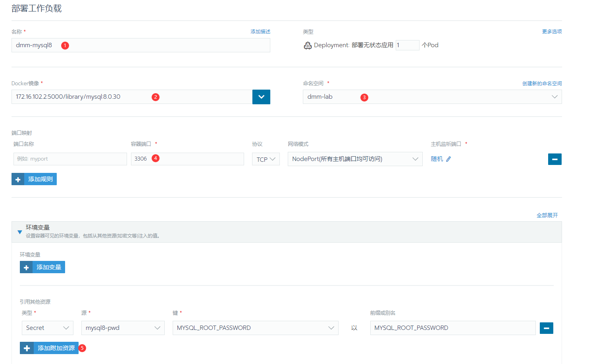Remove the 3306 port mapping row
This screenshot has width=591, height=364.
[554, 159]
